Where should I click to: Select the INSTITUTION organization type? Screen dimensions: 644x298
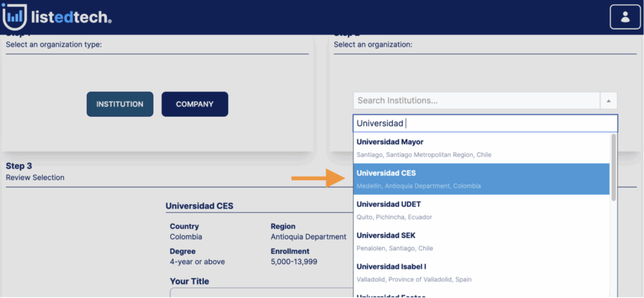(x=120, y=104)
